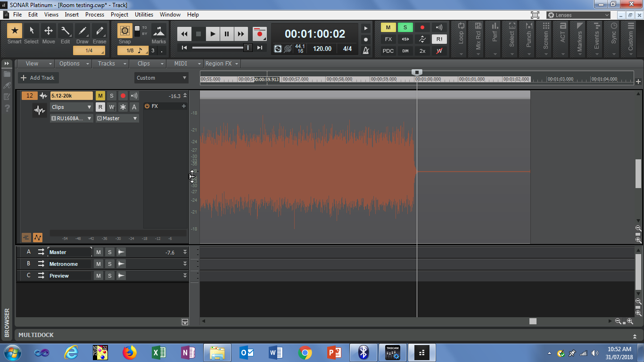The width and height of the screenshot is (644, 362).
Task: Choose the Select arrow tool
Action: point(31,31)
